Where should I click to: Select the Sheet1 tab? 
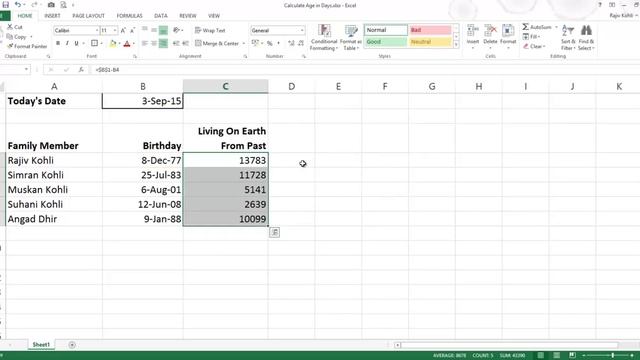(x=41, y=345)
